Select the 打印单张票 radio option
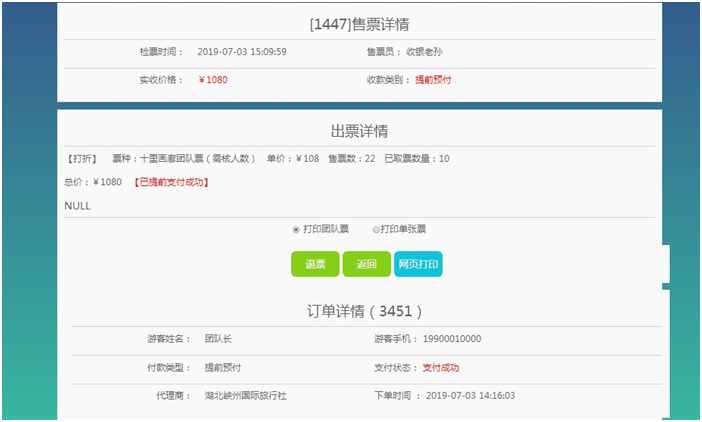Screen dimensions: 702x422 tap(376, 229)
